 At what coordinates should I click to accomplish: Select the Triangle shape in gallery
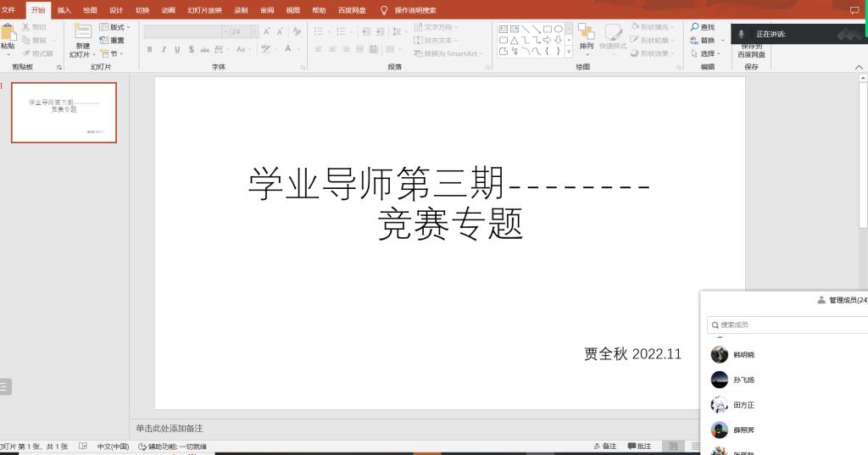coord(515,40)
